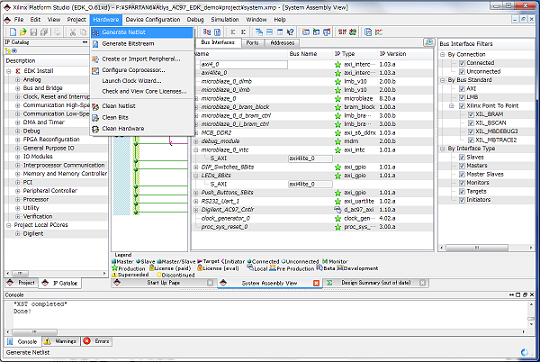Image resolution: width=540 pixels, height=362 pixels.
Task: Click the Xilinx app icon in the title bar
Action: click(x=7, y=7)
